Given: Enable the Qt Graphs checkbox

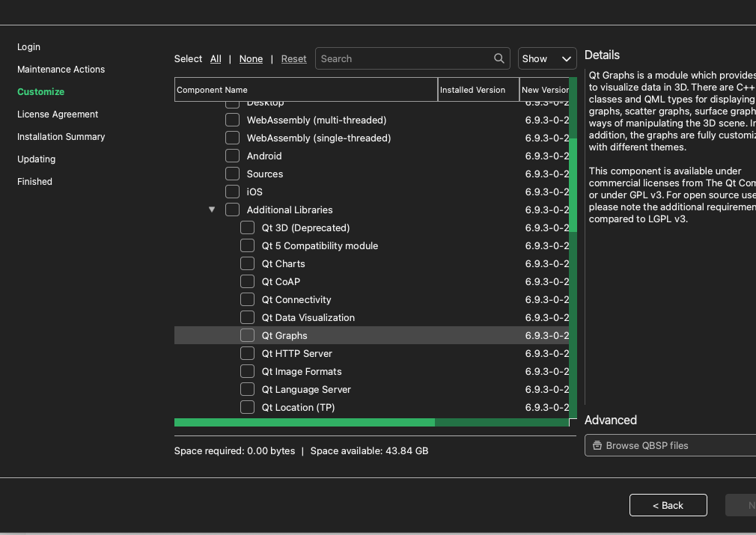Looking at the screenshot, I should click(x=248, y=335).
